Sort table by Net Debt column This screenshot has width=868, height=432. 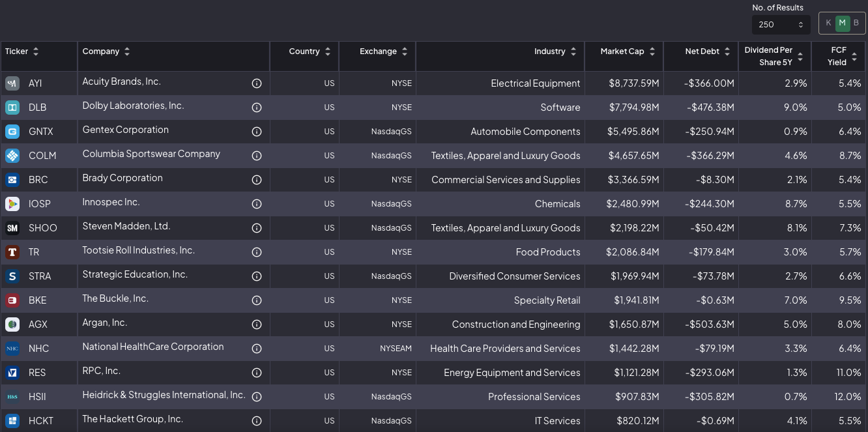727,51
